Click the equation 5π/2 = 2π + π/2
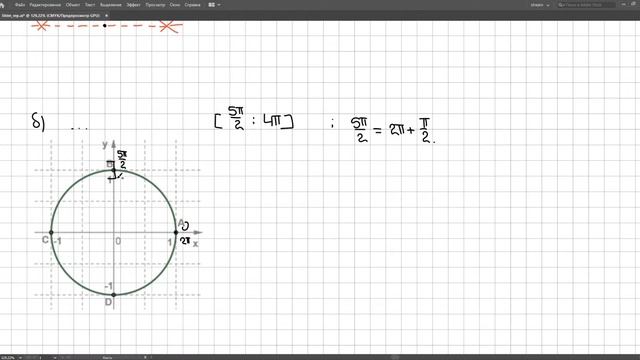 393,130
